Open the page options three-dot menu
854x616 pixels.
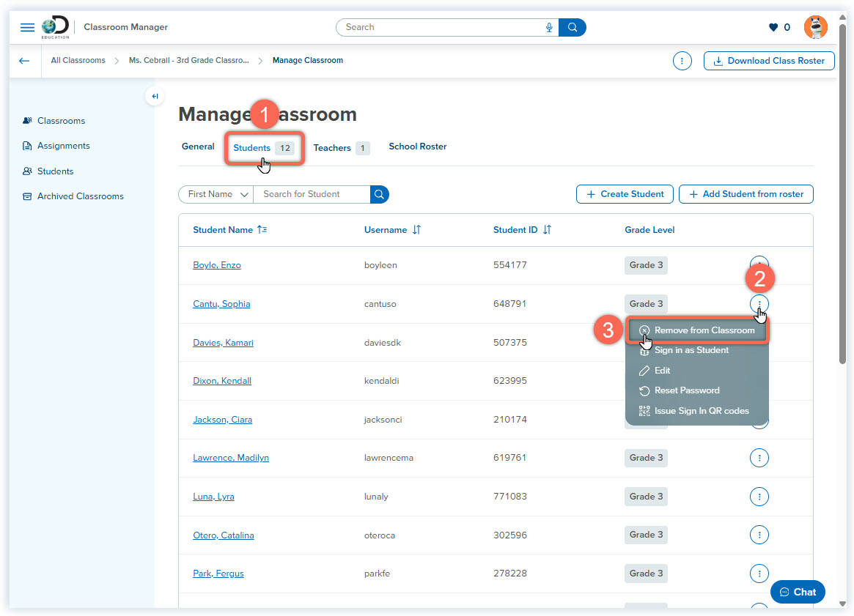pos(682,61)
